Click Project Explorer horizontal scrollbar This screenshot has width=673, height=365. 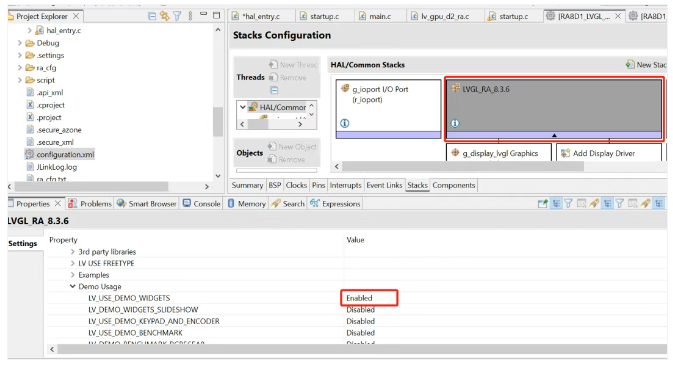tap(91, 186)
